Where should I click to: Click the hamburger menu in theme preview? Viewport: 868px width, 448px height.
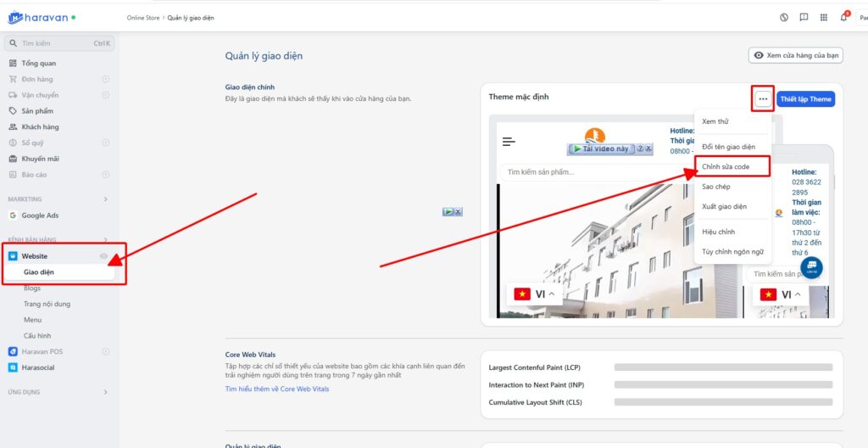(x=509, y=142)
